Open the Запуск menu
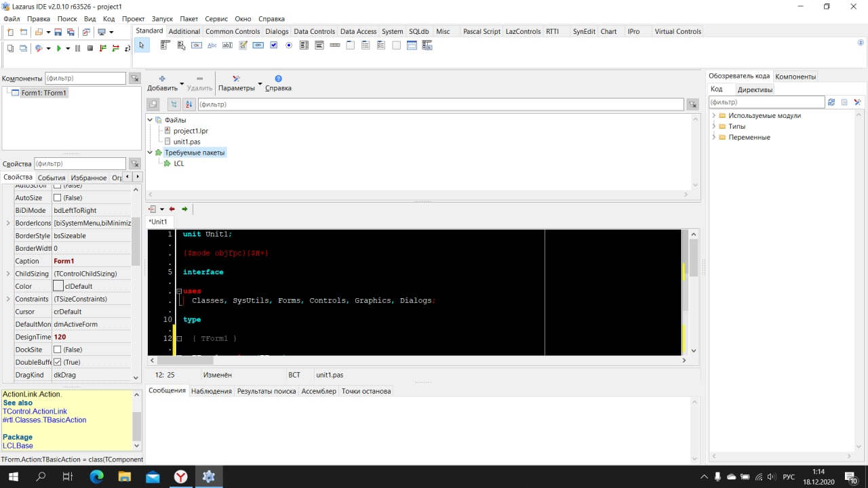The height and width of the screenshot is (488, 868). tap(162, 19)
